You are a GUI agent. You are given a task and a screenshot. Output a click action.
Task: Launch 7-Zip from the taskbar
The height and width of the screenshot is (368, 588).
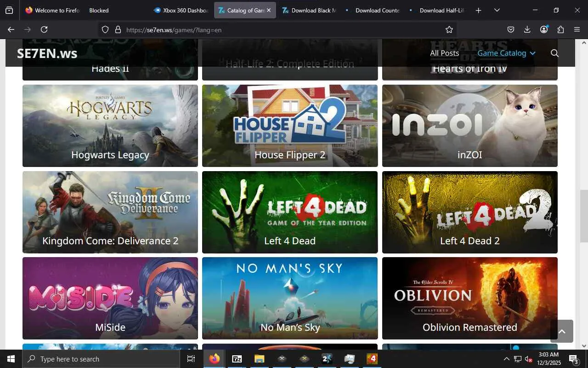pos(237,359)
